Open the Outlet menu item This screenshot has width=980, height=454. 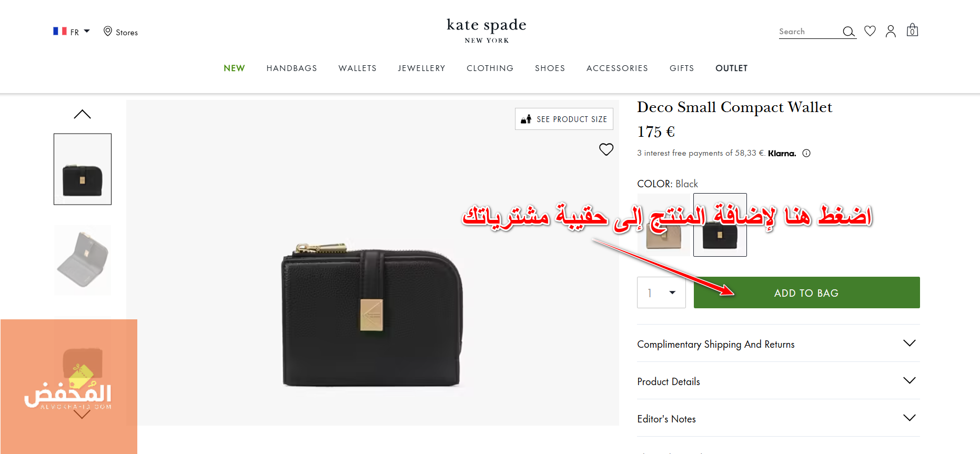click(x=731, y=68)
